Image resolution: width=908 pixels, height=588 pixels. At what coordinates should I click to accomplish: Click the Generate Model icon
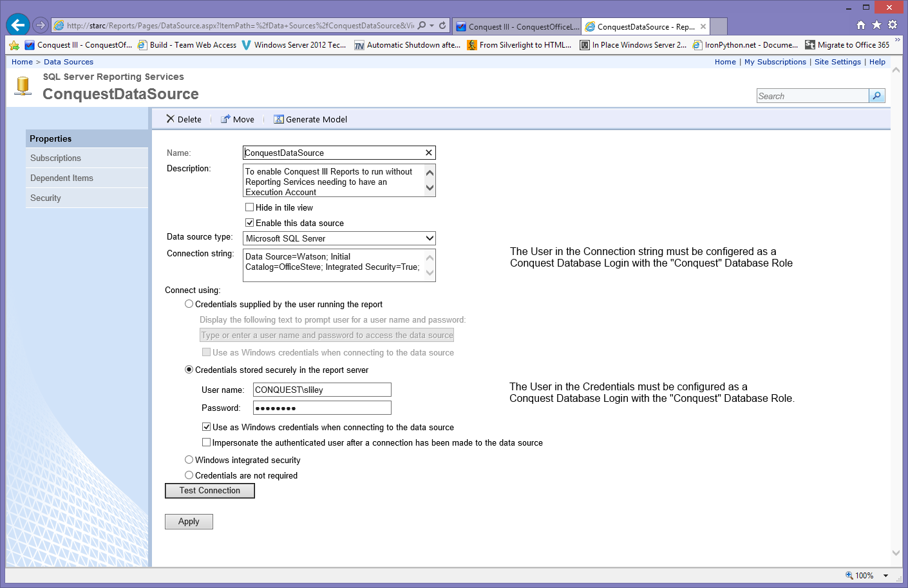pyautogui.click(x=279, y=119)
